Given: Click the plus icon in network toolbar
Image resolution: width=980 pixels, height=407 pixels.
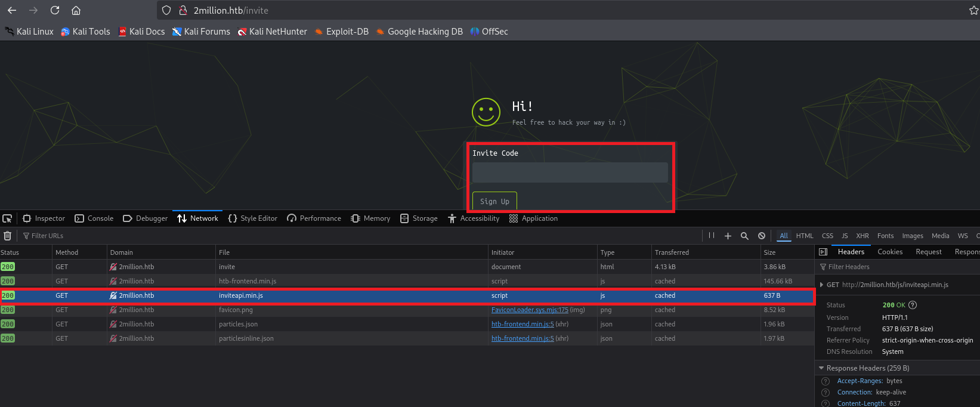Looking at the screenshot, I should (728, 236).
